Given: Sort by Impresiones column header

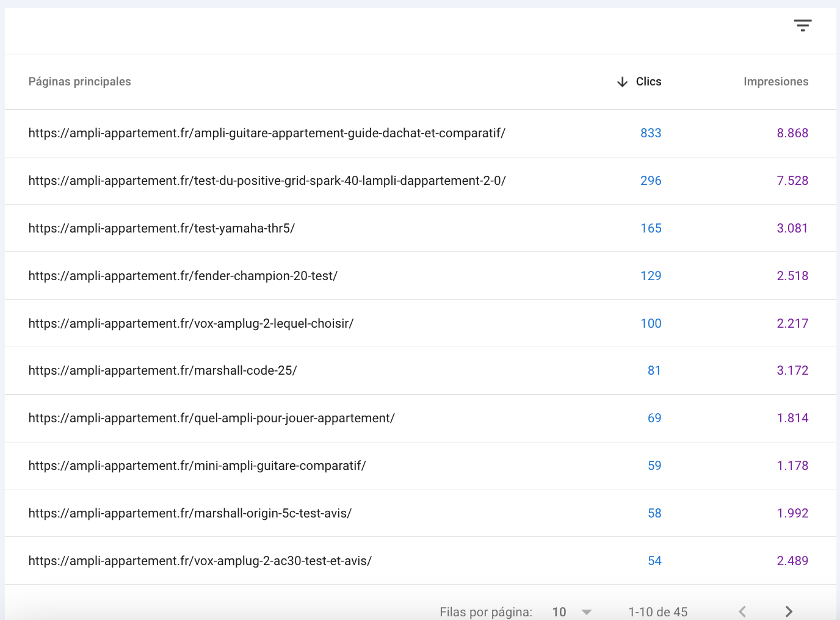Looking at the screenshot, I should point(776,82).
